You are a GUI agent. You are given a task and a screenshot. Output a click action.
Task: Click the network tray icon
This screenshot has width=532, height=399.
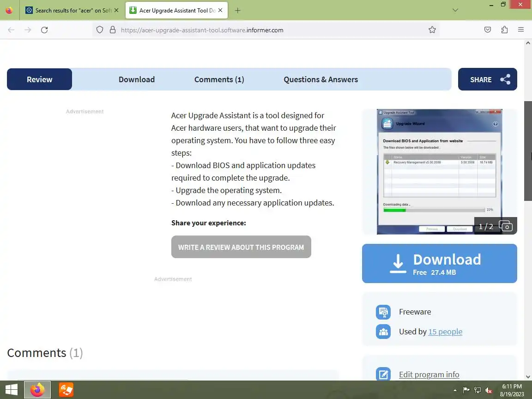point(478,390)
